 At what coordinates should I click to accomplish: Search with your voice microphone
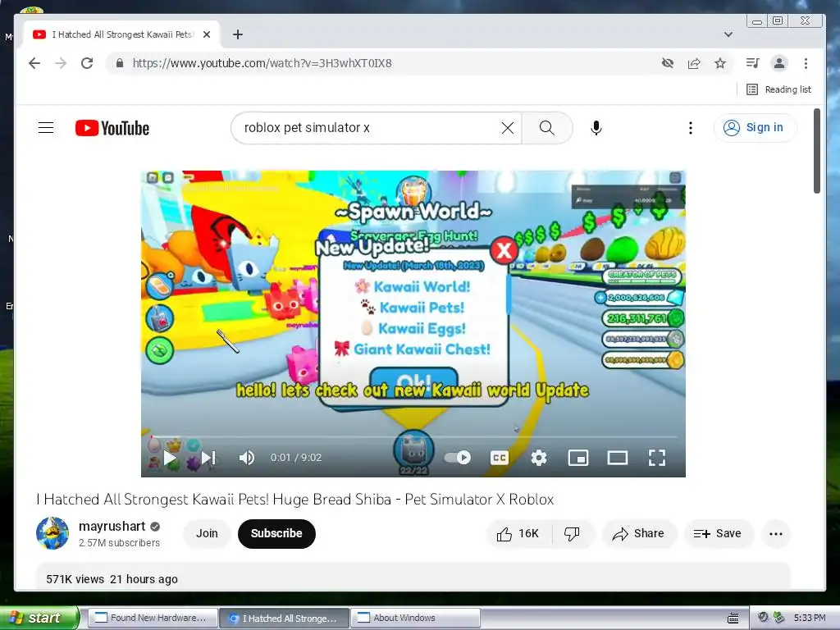point(596,127)
